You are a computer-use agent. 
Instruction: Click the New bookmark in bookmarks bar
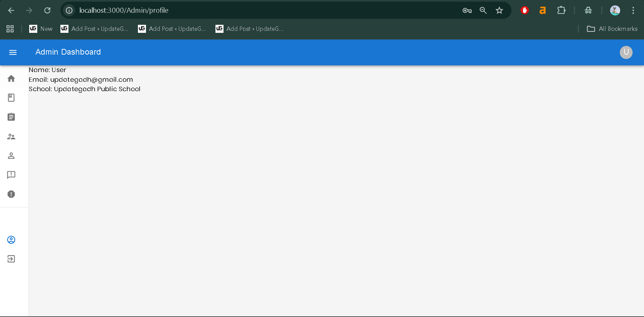point(41,29)
